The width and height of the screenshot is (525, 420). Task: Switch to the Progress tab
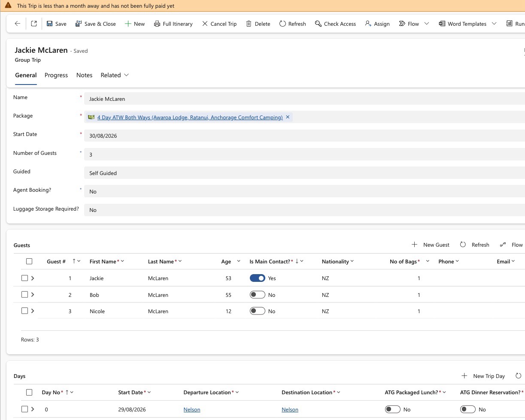(x=56, y=75)
